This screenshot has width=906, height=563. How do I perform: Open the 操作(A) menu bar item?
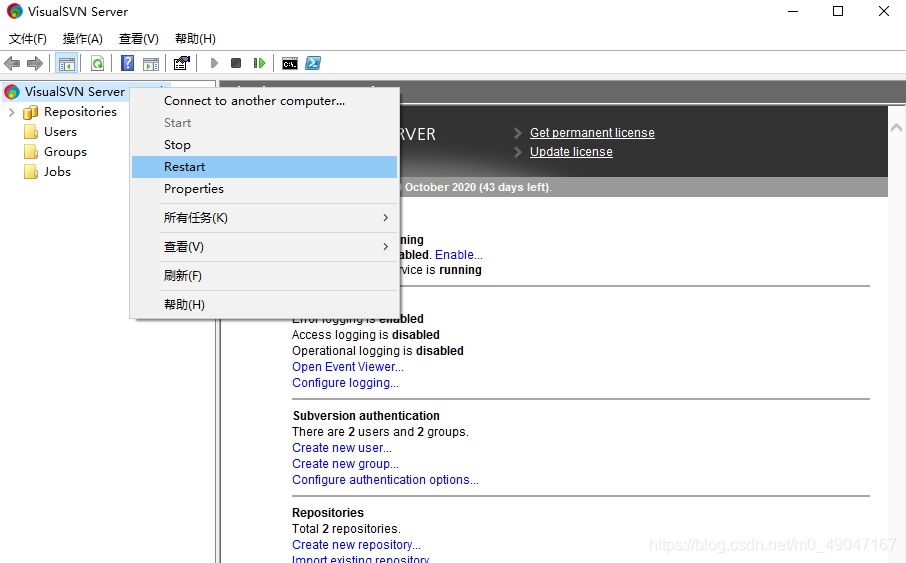83,39
